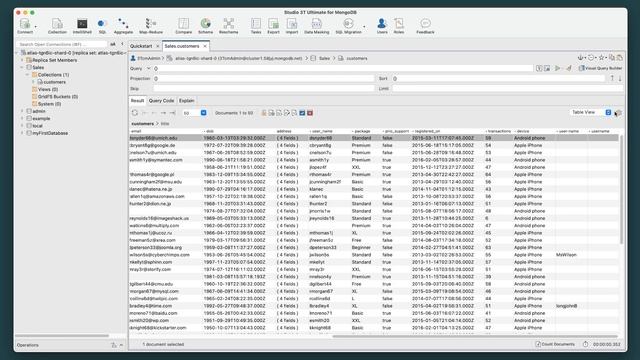
Task: Open the Query Code tab
Action: click(x=161, y=100)
